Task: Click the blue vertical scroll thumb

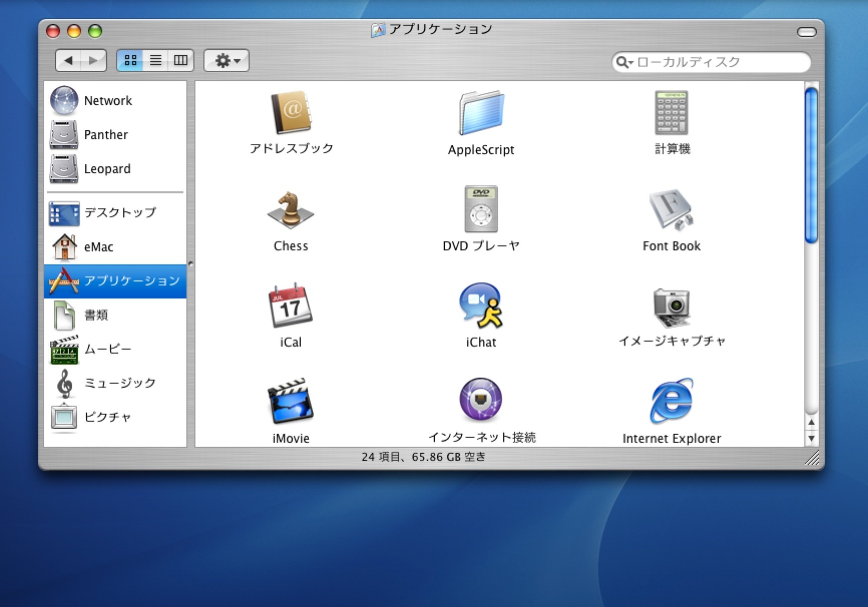Action: [811, 166]
